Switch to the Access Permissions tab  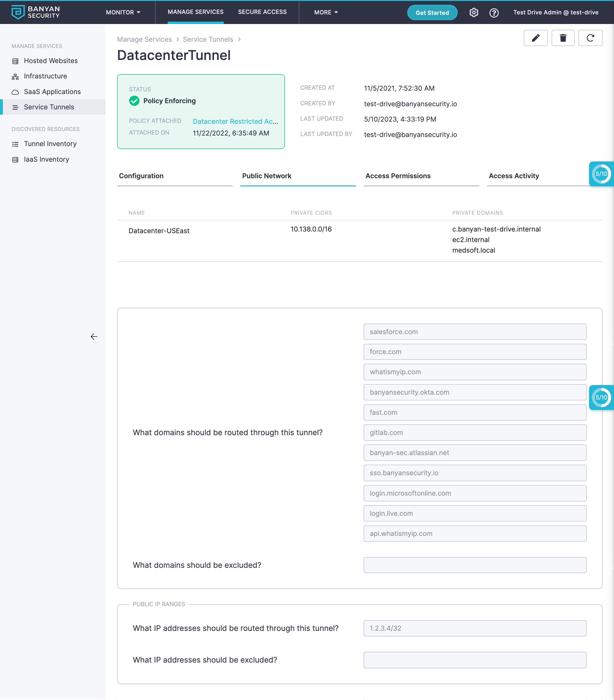tap(398, 176)
